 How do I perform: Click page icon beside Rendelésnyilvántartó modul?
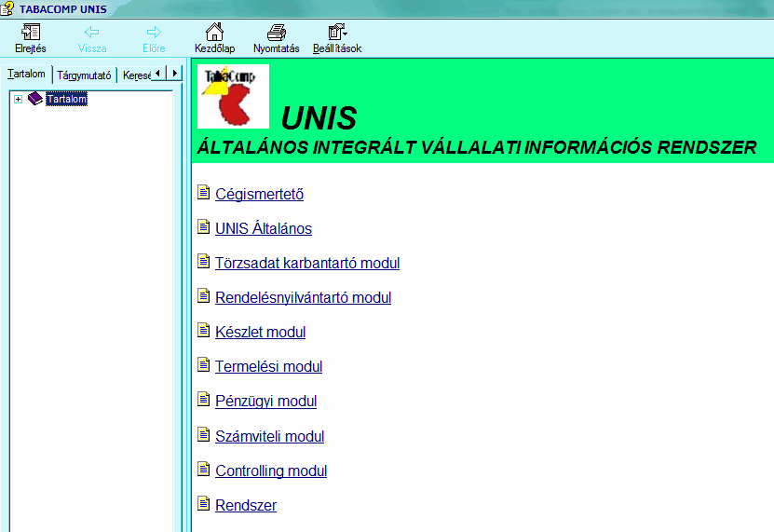pos(203,296)
